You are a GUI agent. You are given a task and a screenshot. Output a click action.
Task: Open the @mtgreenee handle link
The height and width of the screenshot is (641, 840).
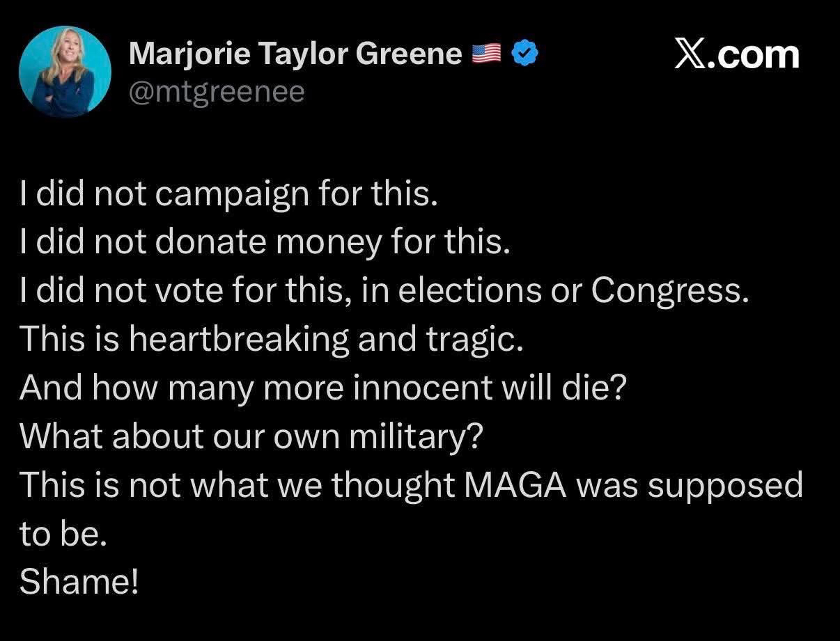tap(217, 92)
